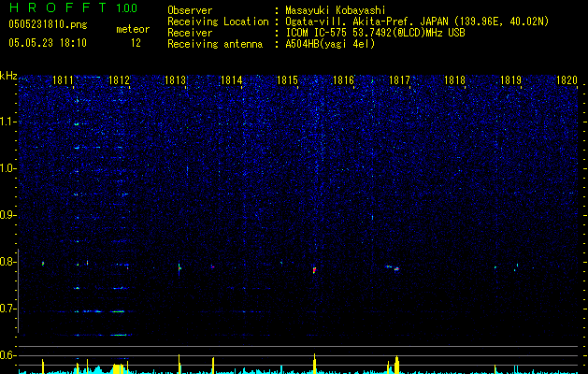Click the 1814 time marker
Image resolution: width=588 pixels, height=374 pixels.
tap(232, 79)
